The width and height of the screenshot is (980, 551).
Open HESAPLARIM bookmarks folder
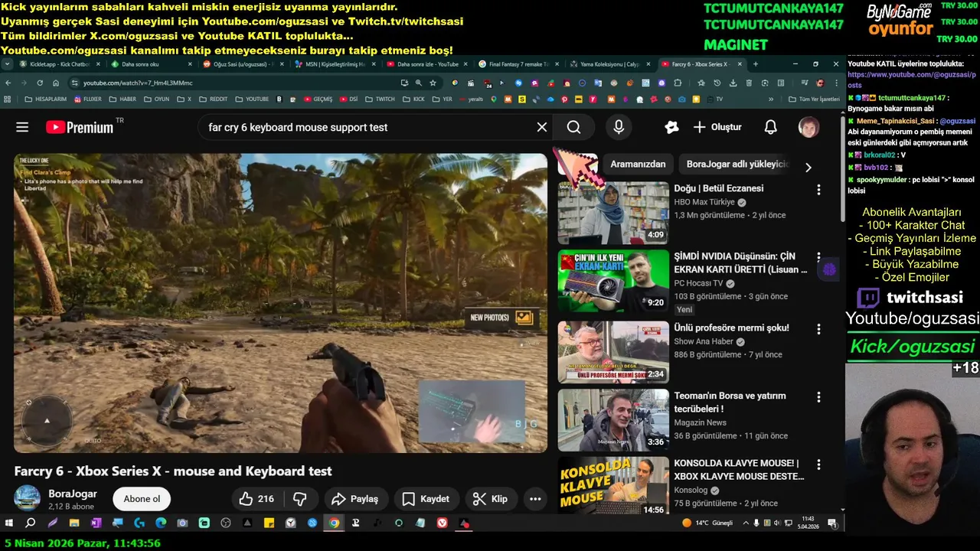[x=46, y=99]
